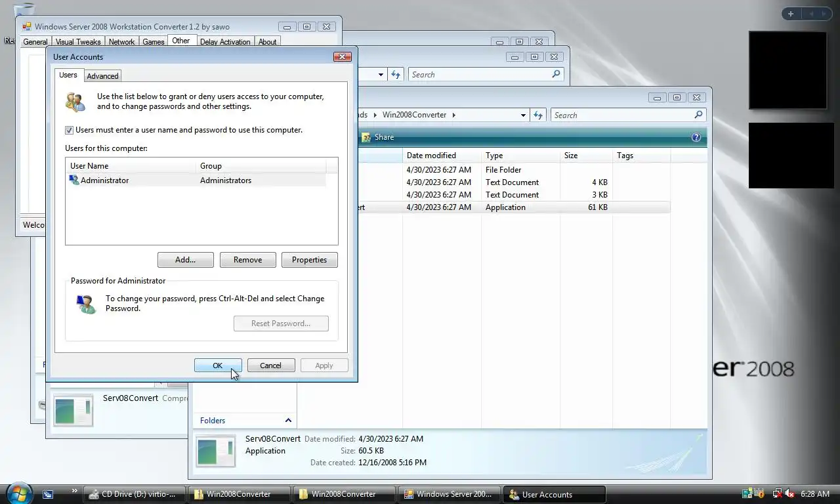Switch to CD Drive (D:) taskbar button
This screenshot has width=840, height=504.
[x=134, y=494]
